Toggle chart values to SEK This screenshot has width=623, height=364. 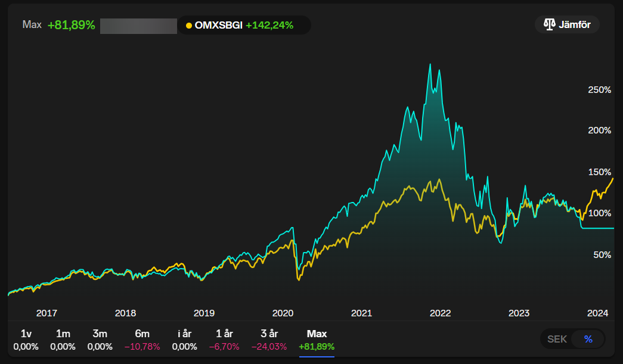pyautogui.click(x=557, y=339)
